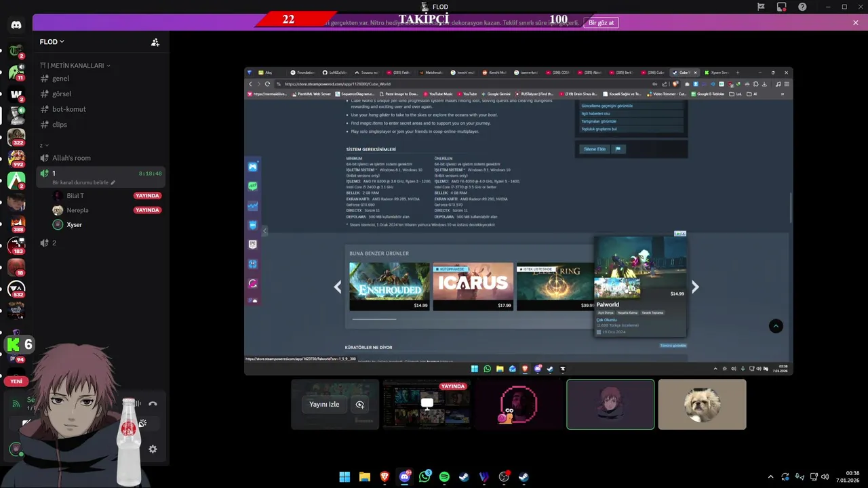Select the pixel-art avatar participant tile
This screenshot has height=488, width=868.
[519, 405]
